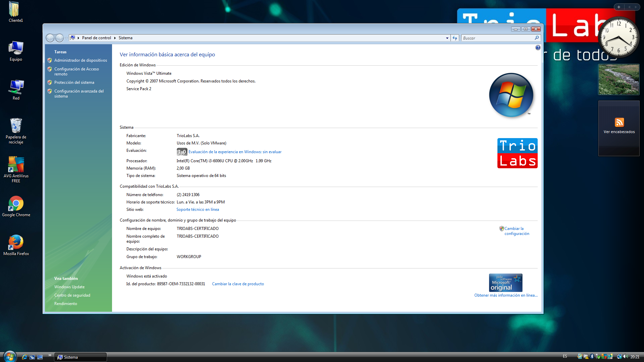The height and width of the screenshot is (362, 644).
Task: Click product ID '89587-OEM-7332132-00031'
Action: (181, 284)
